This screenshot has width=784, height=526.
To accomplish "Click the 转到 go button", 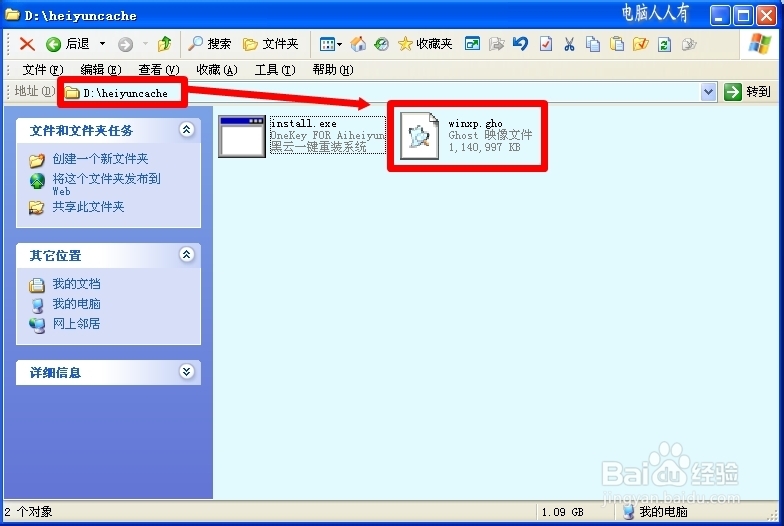I will (x=748, y=92).
